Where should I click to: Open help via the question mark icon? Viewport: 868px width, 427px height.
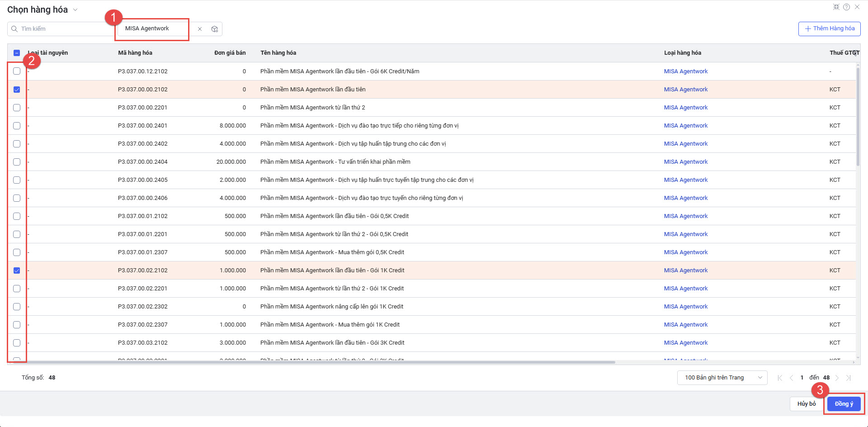pos(846,7)
